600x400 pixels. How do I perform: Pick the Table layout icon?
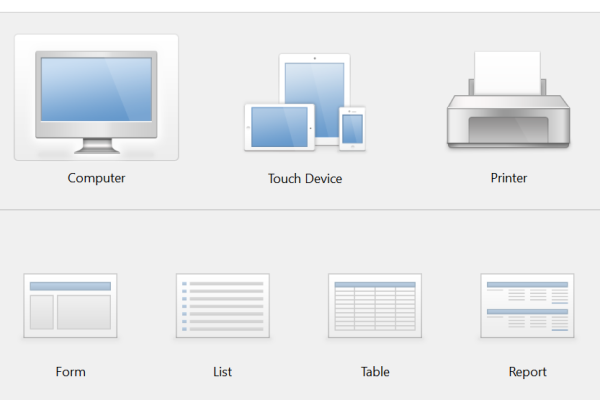pos(375,306)
